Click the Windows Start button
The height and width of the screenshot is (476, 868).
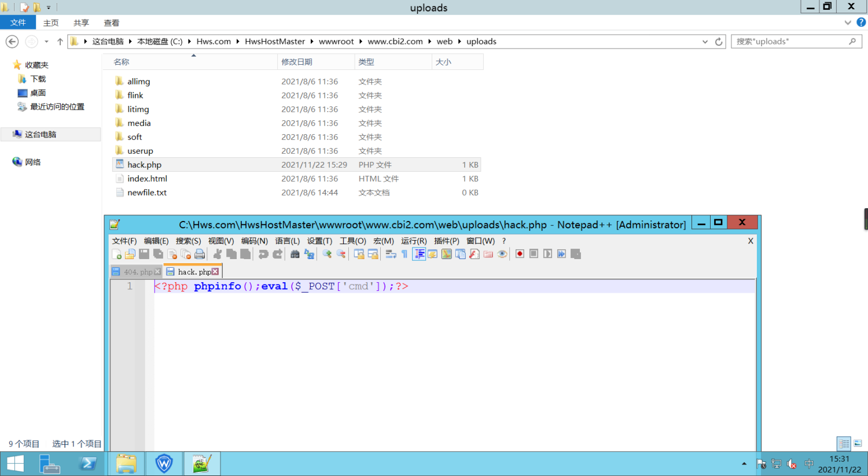(x=15, y=464)
